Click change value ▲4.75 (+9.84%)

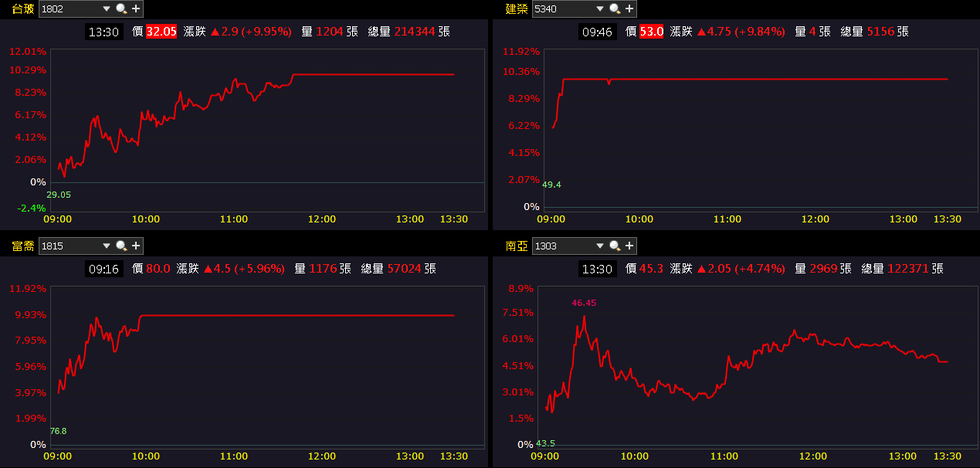point(741,32)
